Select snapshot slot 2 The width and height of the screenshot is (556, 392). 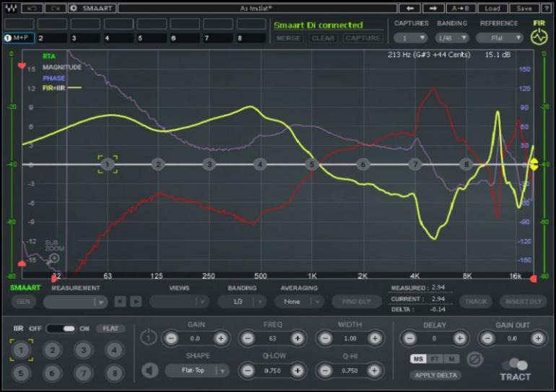[x=52, y=38]
